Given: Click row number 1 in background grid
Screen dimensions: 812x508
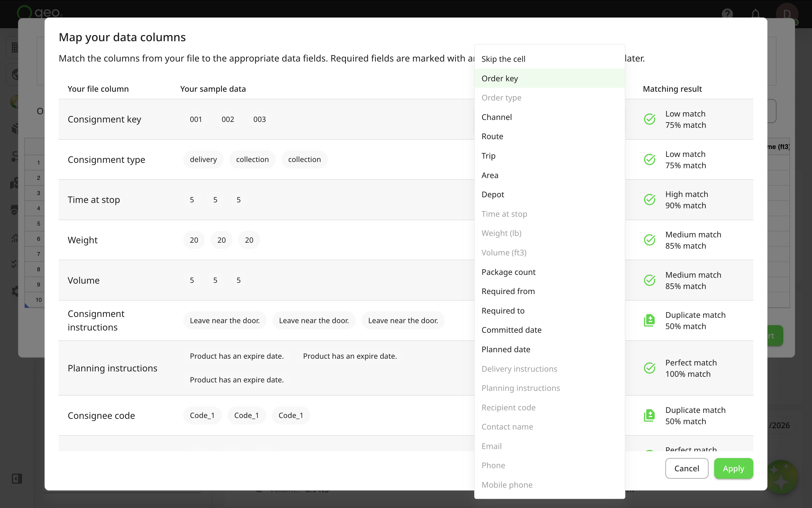Looking at the screenshot, I should [39, 163].
